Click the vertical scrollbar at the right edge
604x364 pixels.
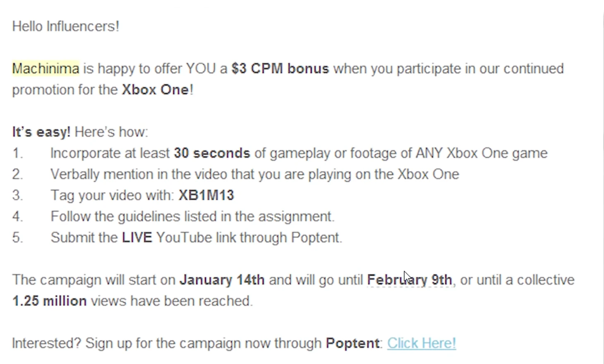[602, 182]
